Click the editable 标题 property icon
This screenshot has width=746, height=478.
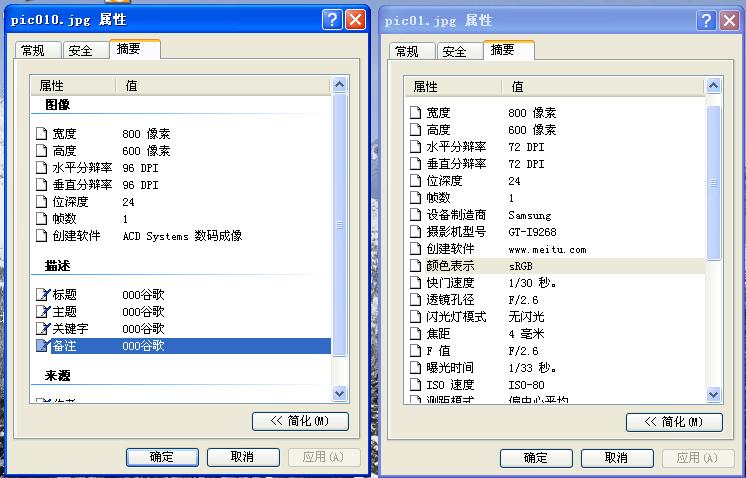click(x=43, y=294)
